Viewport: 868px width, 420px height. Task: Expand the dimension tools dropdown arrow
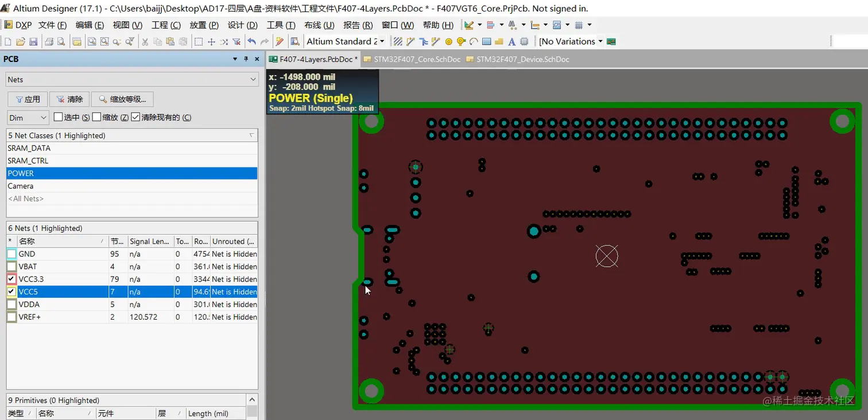[x=545, y=25]
